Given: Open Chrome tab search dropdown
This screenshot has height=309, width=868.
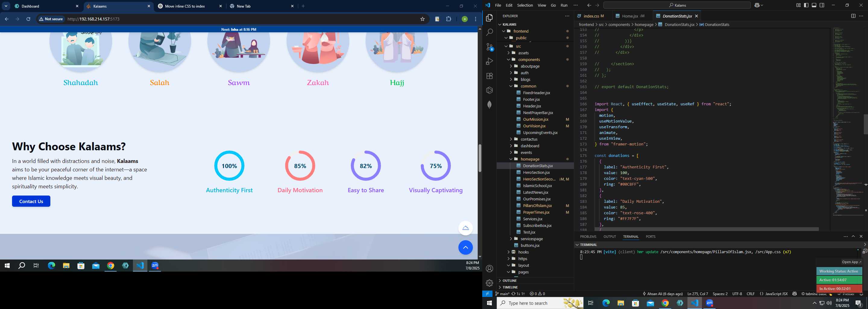Looking at the screenshot, I should [6, 6].
